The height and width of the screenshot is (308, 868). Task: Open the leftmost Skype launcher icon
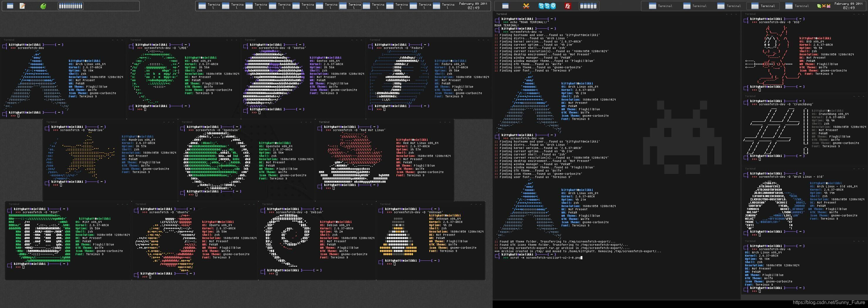(541, 6)
